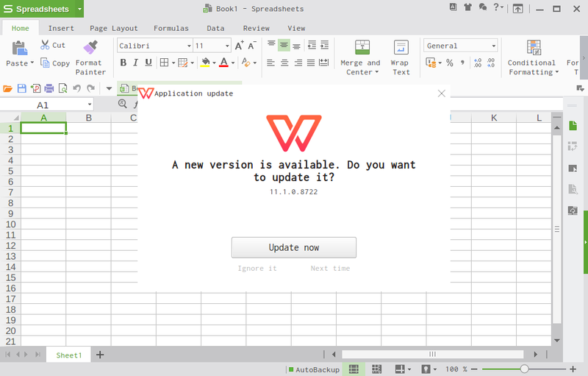This screenshot has height=376, width=588.
Task: Click the Ignore it link
Action: [x=257, y=269]
